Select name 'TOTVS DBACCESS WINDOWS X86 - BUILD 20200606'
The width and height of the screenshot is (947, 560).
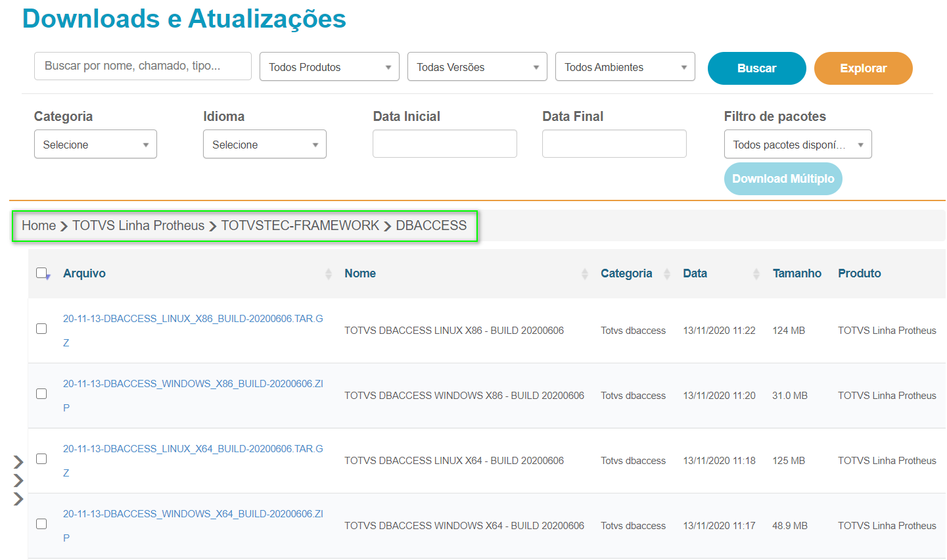464,396
